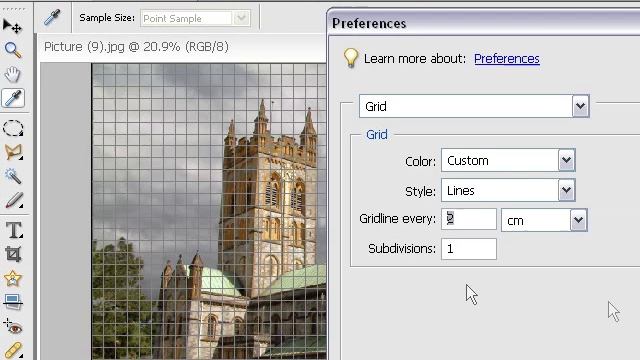Open the grid Style dropdown
This screenshot has width=640, height=360.
(x=508, y=190)
